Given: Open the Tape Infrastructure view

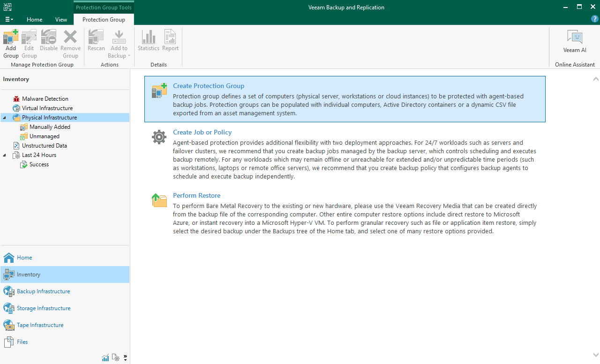Looking at the screenshot, I should pyautogui.click(x=40, y=325).
